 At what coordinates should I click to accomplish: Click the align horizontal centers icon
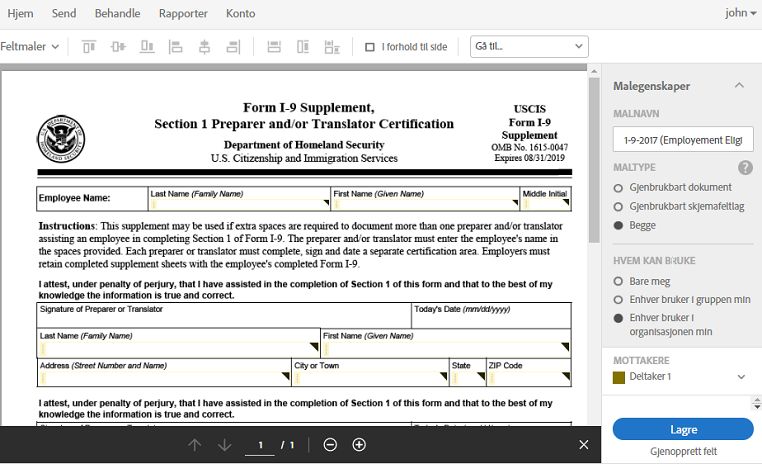(205, 47)
